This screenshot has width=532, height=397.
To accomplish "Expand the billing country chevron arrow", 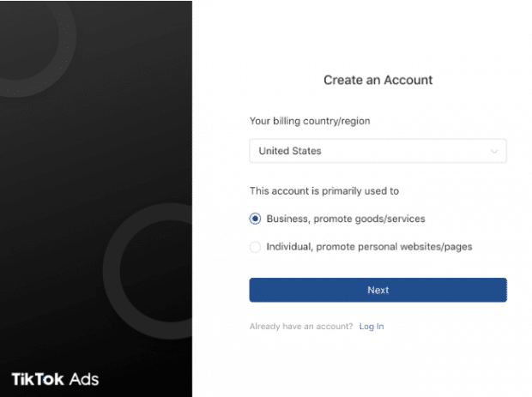I will tap(494, 151).
